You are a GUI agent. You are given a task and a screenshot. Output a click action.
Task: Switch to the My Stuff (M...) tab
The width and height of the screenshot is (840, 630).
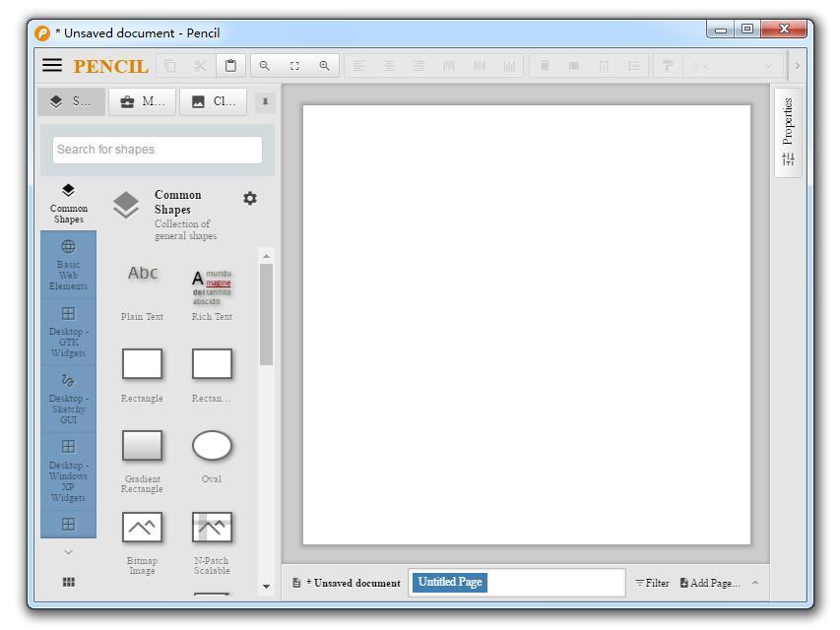click(142, 101)
